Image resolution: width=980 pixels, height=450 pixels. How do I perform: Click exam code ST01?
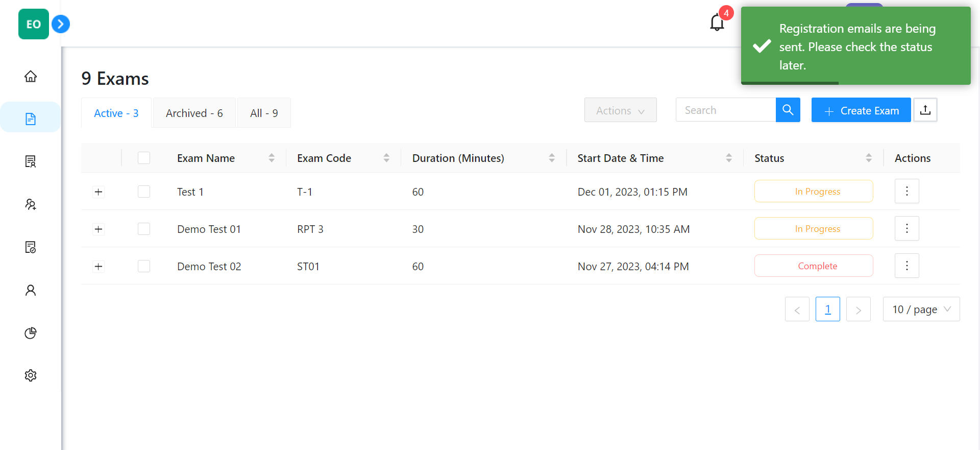click(308, 267)
